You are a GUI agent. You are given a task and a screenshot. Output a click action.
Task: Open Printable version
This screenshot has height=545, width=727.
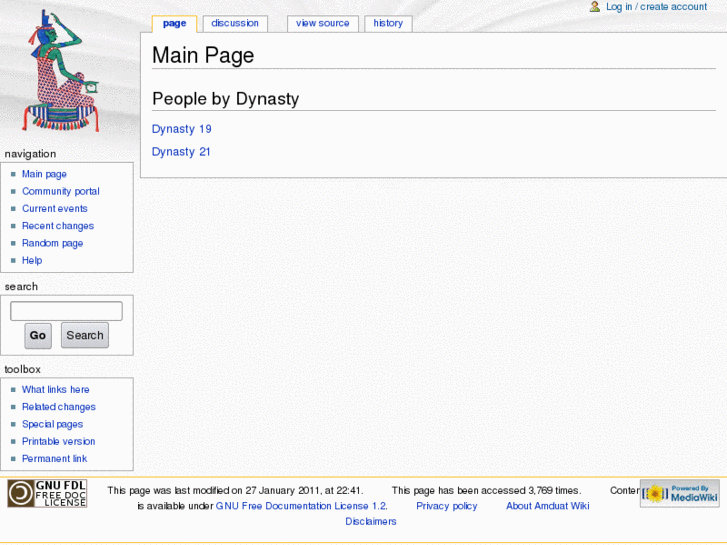(58, 441)
